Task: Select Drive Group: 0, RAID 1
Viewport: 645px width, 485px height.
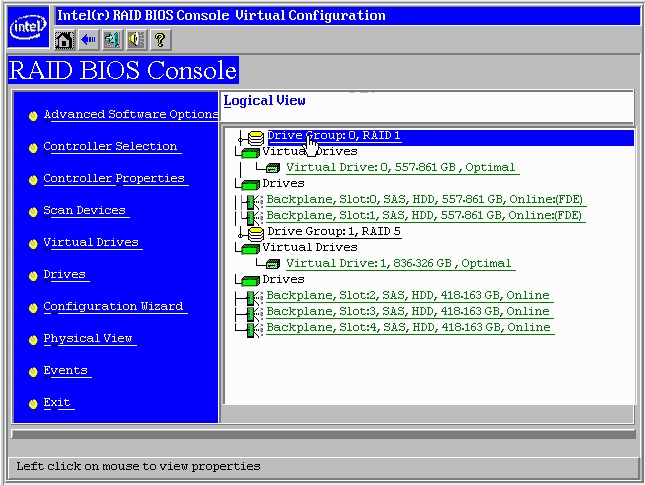Action: [334, 136]
